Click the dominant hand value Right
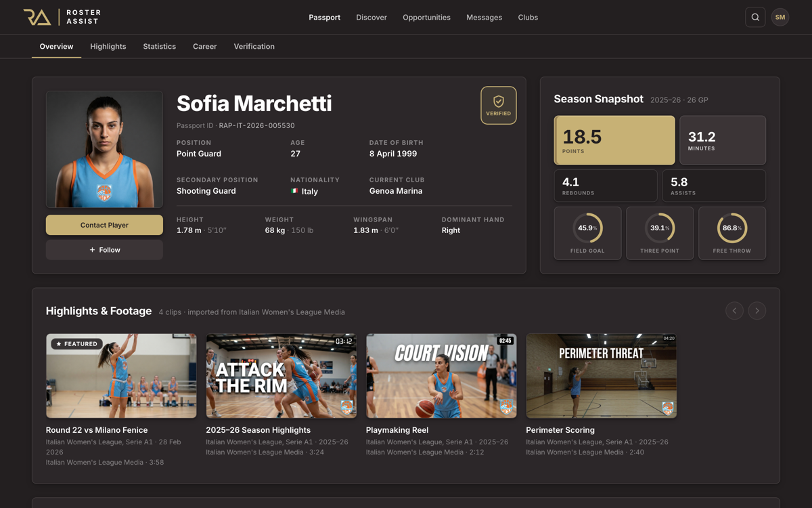This screenshot has width=812, height=508. click(x=451, y=230)
